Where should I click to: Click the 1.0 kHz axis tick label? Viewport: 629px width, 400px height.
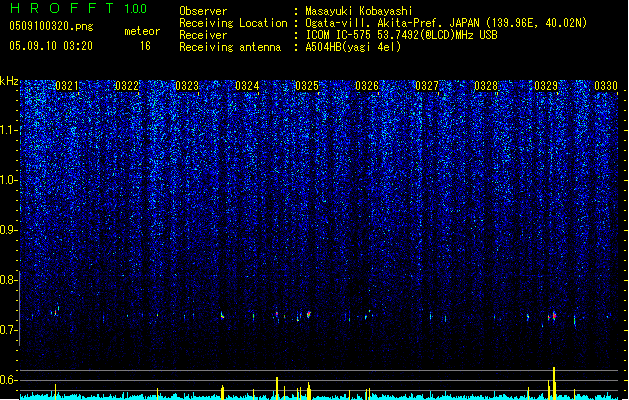tap(8, 180)
